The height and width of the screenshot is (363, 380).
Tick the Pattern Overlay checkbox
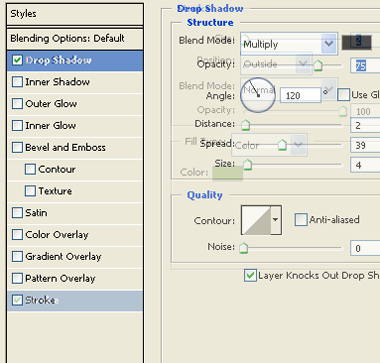(17, 278)
